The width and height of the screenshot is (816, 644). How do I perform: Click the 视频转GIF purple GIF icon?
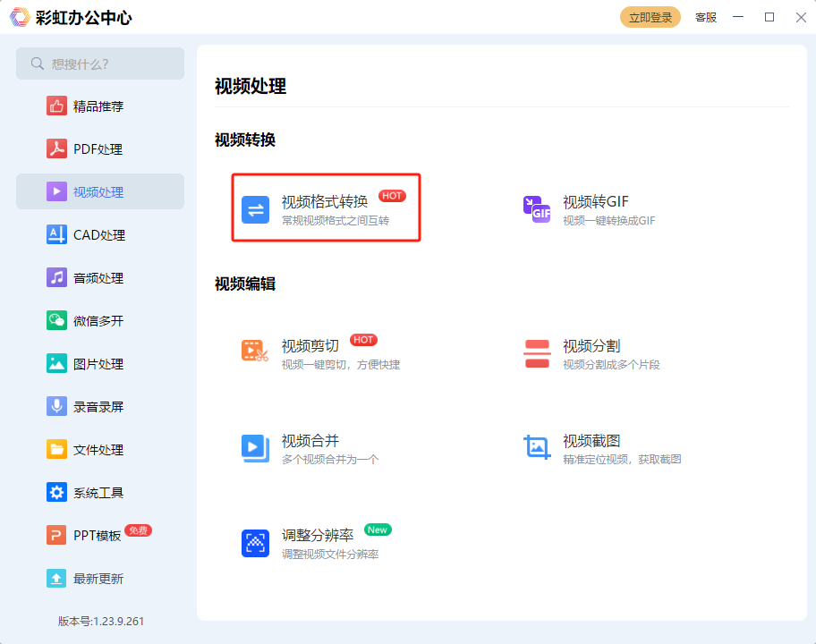[x=537, y=209]
